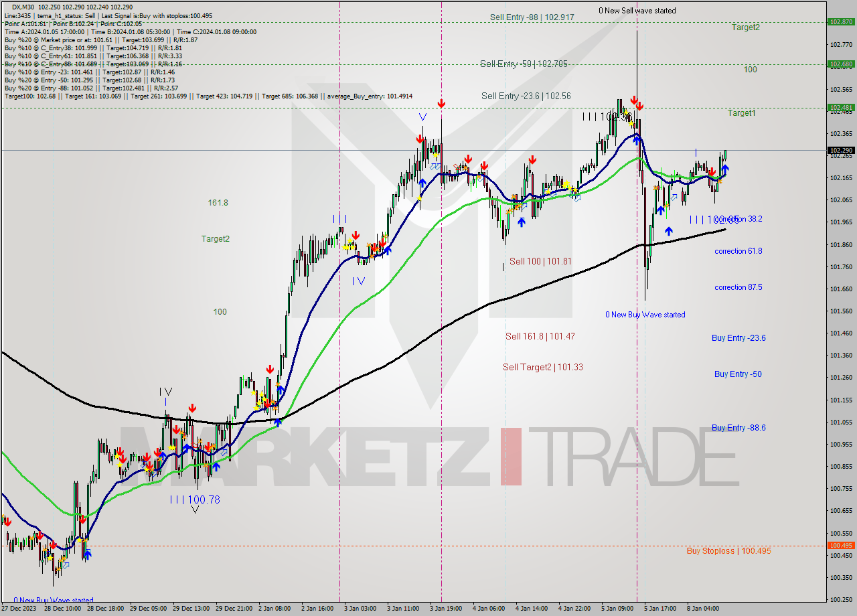Click the 'Buy %20 @ Market price' info line
Image resolution: width=857 pixels, height=616 pixels.
click(x=100, y=40)
